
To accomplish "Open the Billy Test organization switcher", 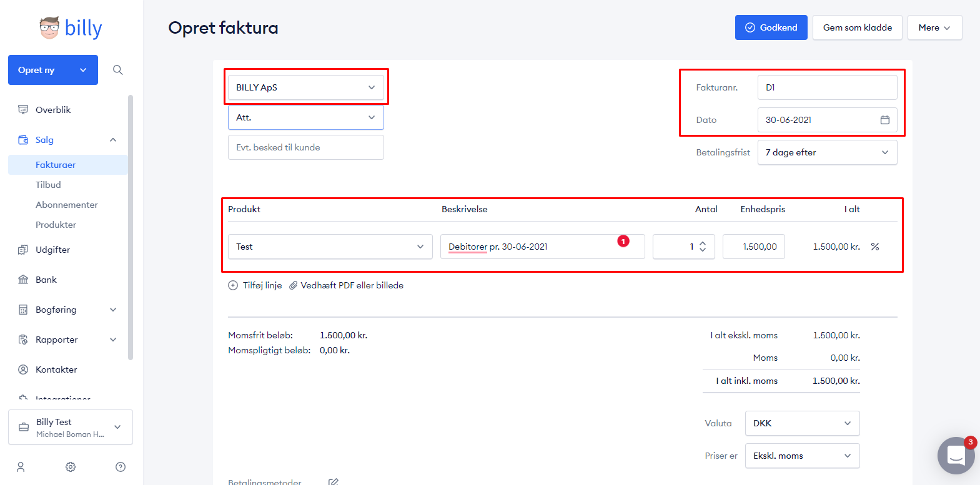I will pyautogui.click(x=71, y=427).
